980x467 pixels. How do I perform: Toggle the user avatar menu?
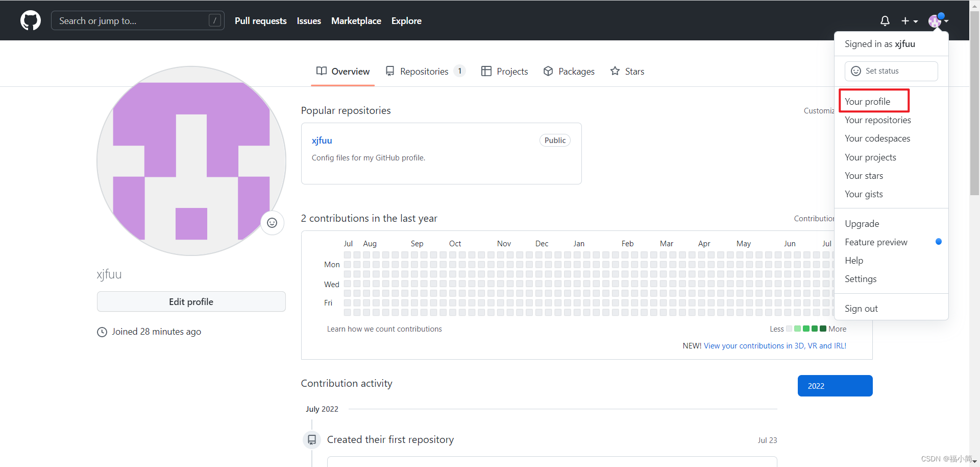click(938, 21)
